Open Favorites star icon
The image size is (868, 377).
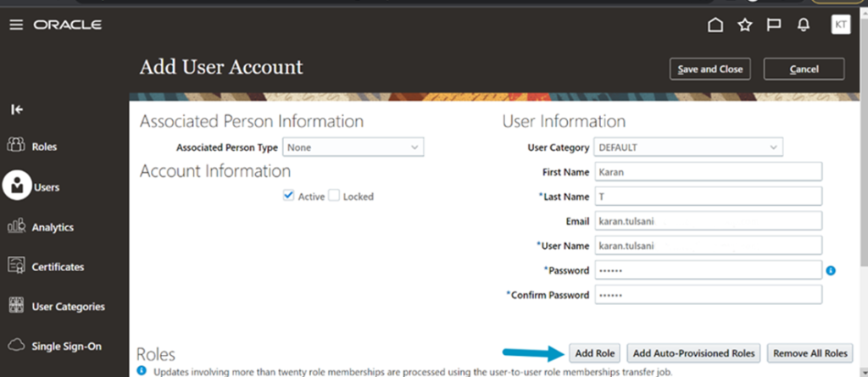[745, 25]
